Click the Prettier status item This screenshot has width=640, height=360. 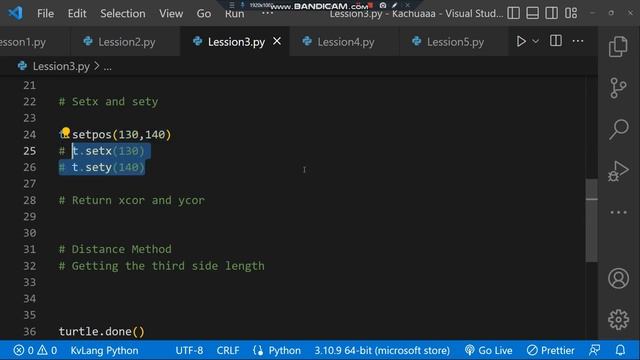coord(551,350)
